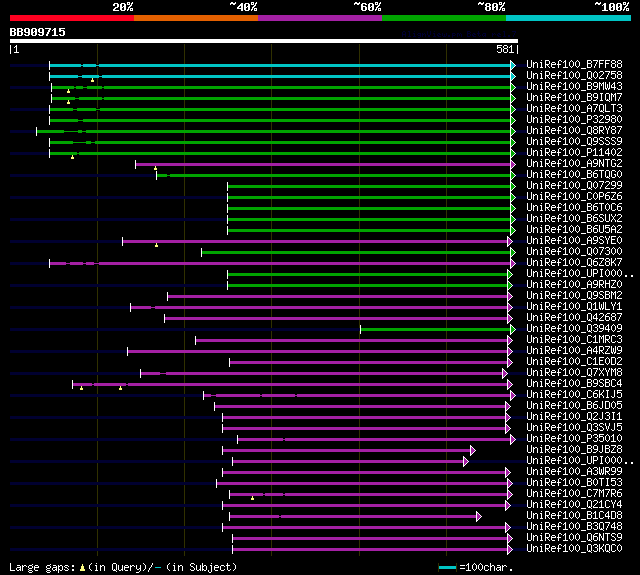Select hit name UniRef100_A3WR99

[574, 472]
